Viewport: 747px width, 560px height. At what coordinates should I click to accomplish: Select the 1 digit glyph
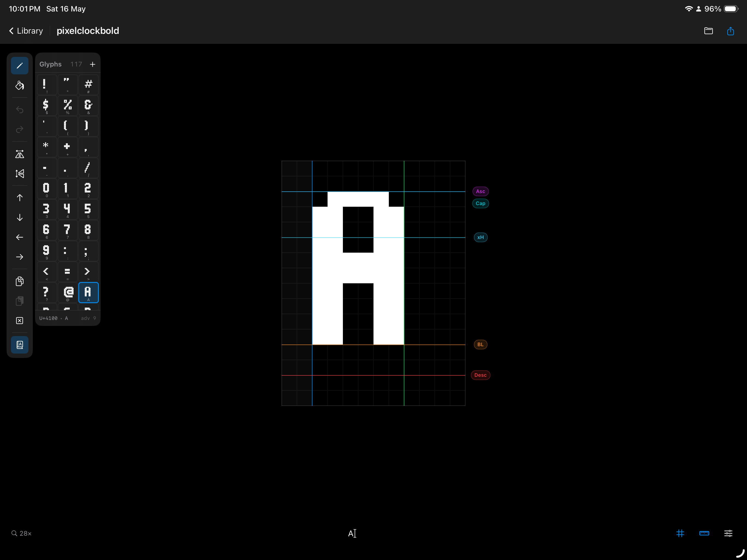point(68,189)
